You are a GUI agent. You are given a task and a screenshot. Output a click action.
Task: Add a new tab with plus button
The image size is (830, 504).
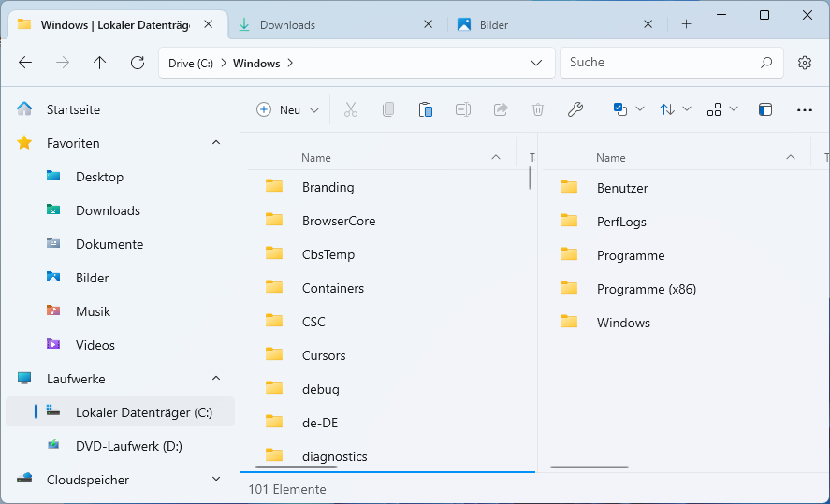click(686, 24)
